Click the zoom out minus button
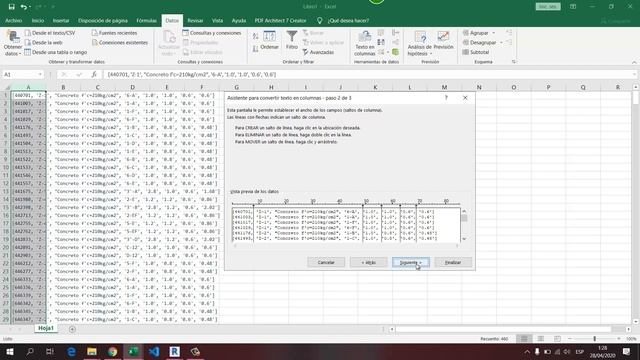This screenshot has width=640, height=360. pos(570,339)
